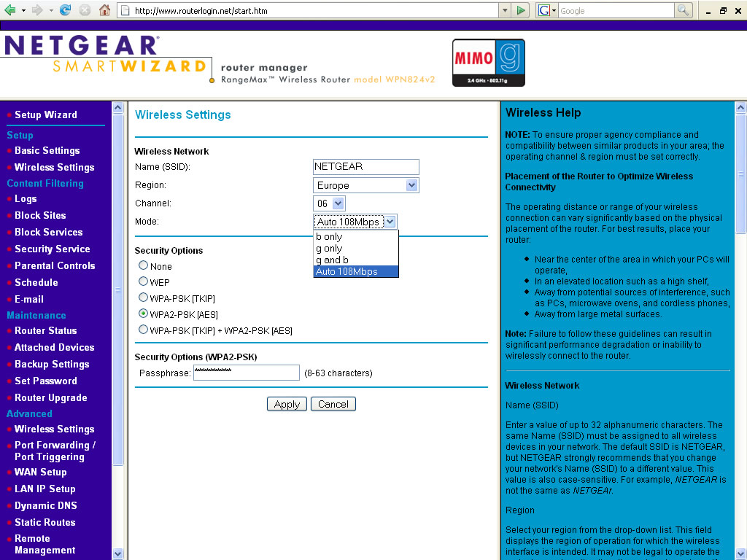Click the browser Back arrow icon
This screenshot has height=560, width=747.
(9, 10)
